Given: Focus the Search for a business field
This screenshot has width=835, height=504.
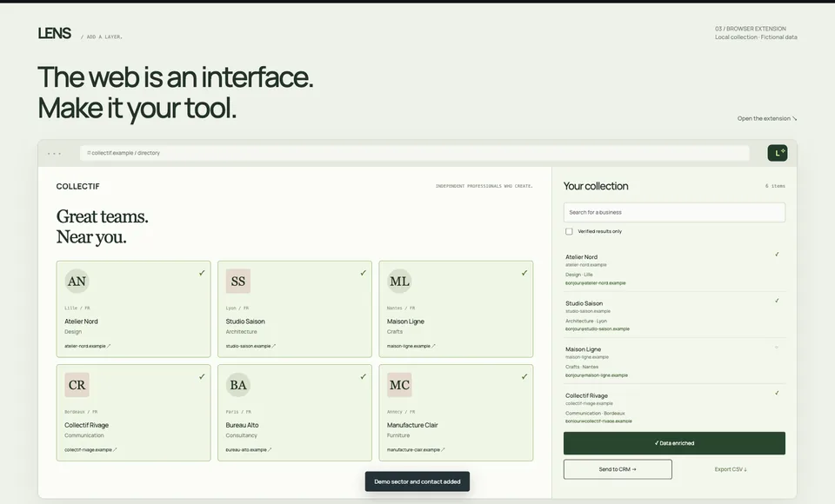Looking at the screenshot, I should coord(674,212).
